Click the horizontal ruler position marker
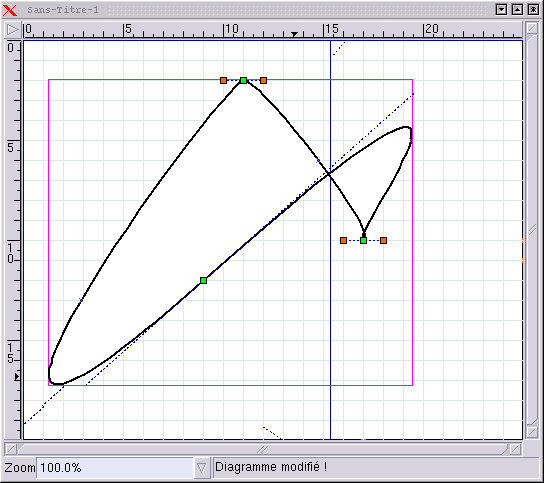The width and height of the screenshot is (544, 483). pyautogui.click(x=294, y=34)
